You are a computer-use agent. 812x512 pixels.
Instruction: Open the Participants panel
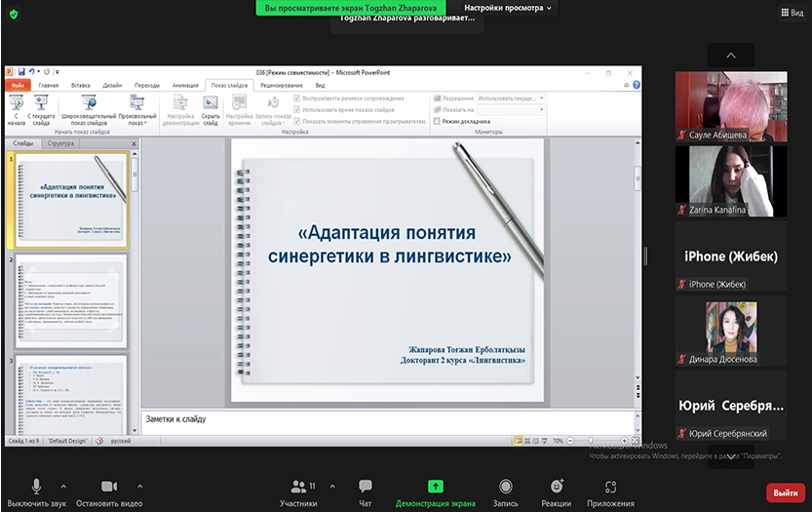point(298,487)
